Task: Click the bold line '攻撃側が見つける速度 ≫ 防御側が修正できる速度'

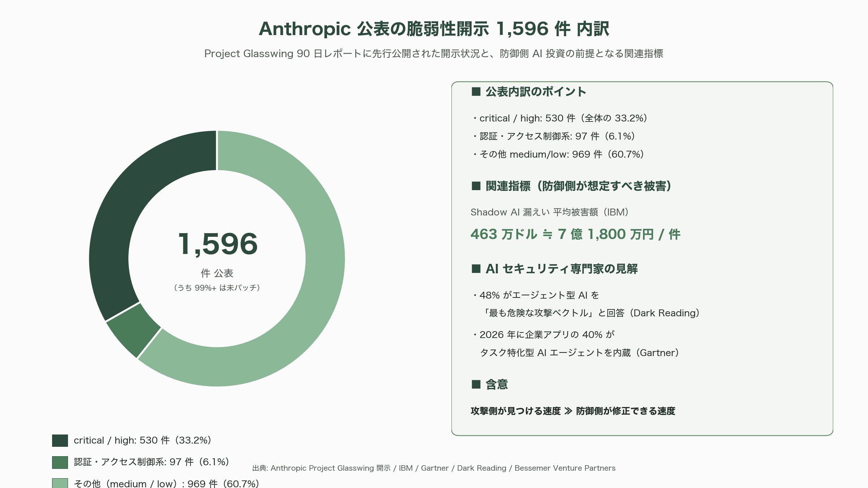Action: pos(573,411)
